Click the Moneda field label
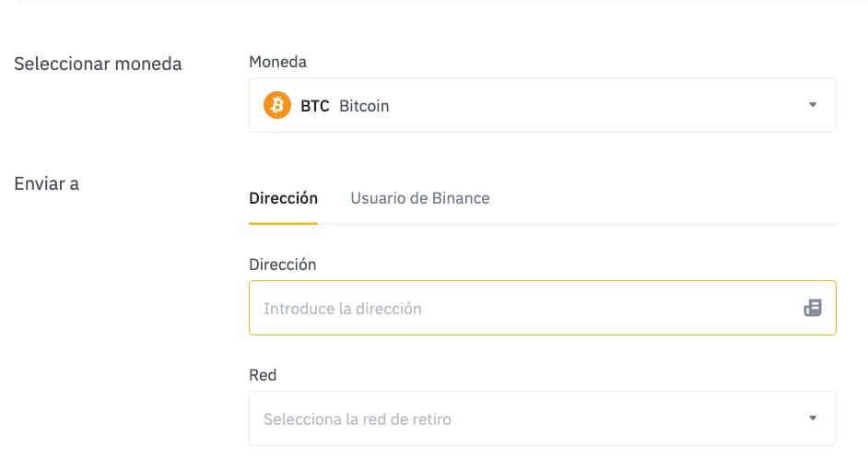The height and width of the screenshot is (458, 868). (277, 62)
